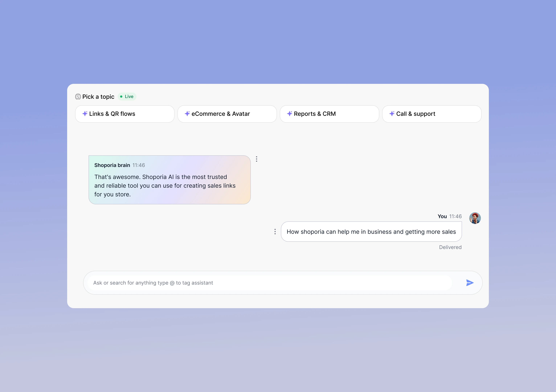The width and height of the screenshot is (556, 392).
Task: Click the green Live status badge
Action: click(x=127, y=97)
